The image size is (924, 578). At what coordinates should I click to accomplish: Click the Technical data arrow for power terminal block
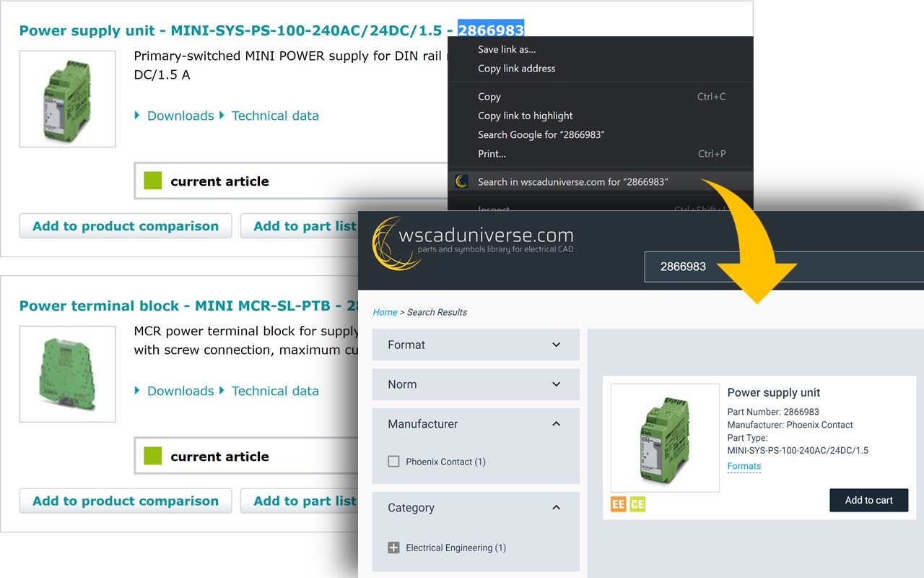(222, 391)
